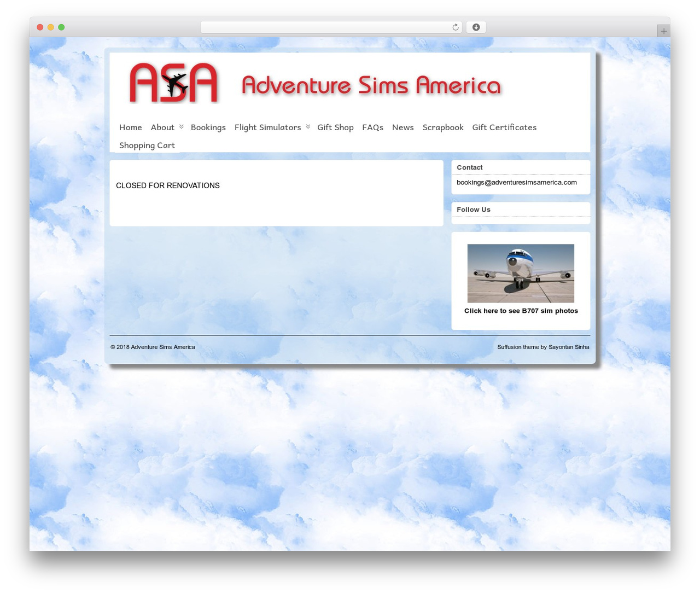
Task: Click the green maximize window button
Action: click(61, 27)
